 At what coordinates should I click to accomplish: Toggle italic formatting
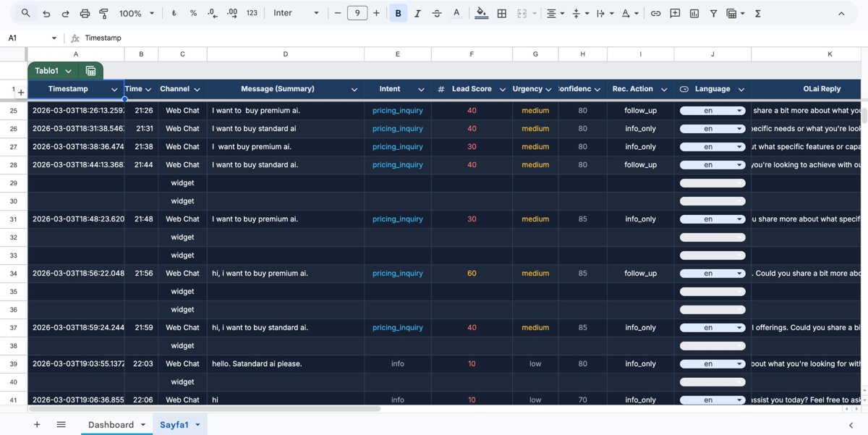pyautogui.click(x=417, y=12)
